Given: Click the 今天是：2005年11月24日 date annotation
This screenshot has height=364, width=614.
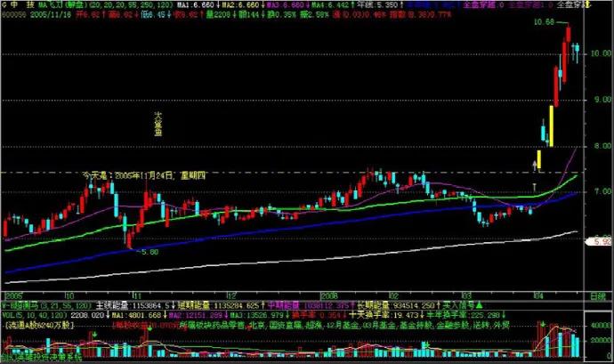Looking at the screenshot, I should tap(143, 175).
